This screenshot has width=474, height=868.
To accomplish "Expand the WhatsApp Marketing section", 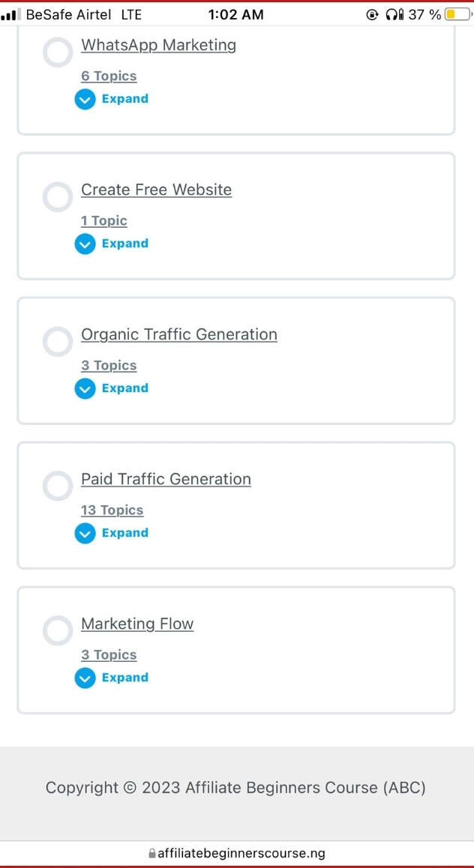I will [112, 99].
